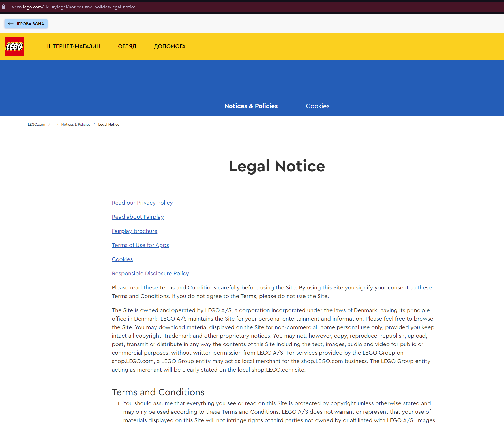Open the ОГЛЯД menu item
The width and height of the screenshot is (504, 425).
click(x=127, y=46)
